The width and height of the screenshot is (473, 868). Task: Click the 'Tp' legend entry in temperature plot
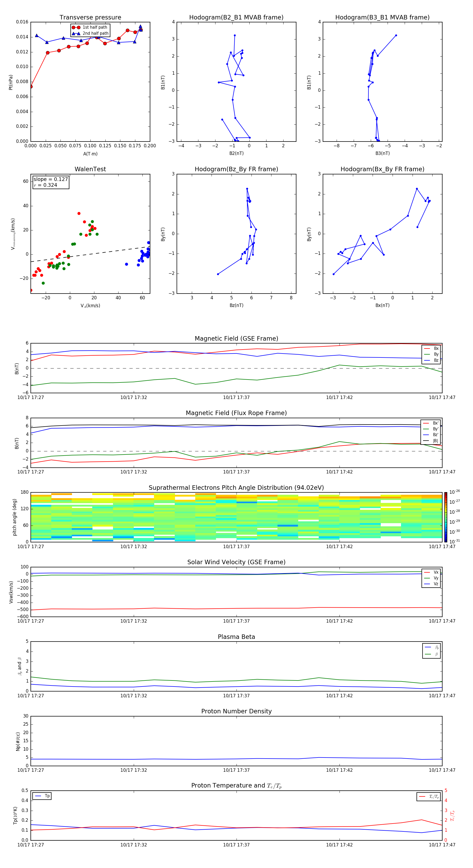click(42, 796)
